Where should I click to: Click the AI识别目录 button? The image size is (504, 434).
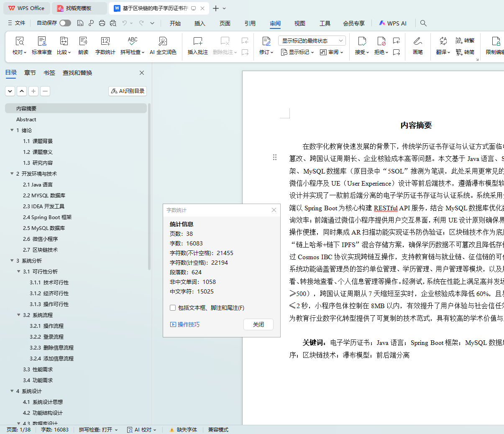pyautogui.click(x=128, y=91)
